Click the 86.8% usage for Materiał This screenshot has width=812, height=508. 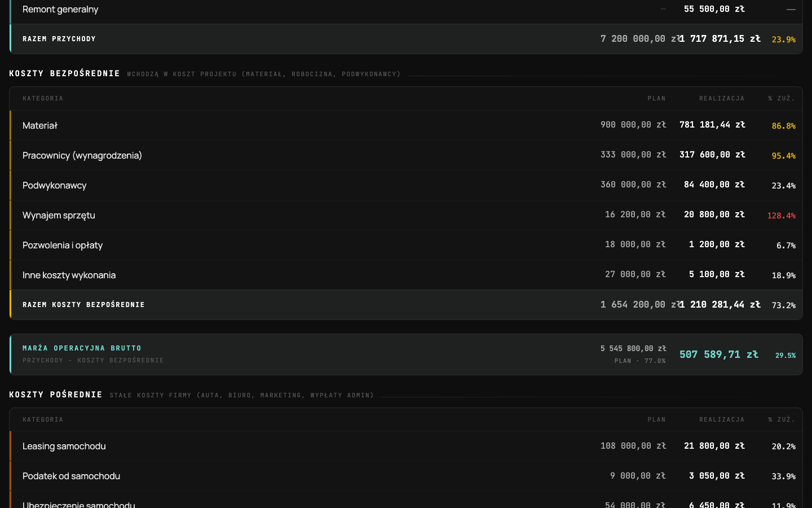pyautogui.click(x=784, y=126)
